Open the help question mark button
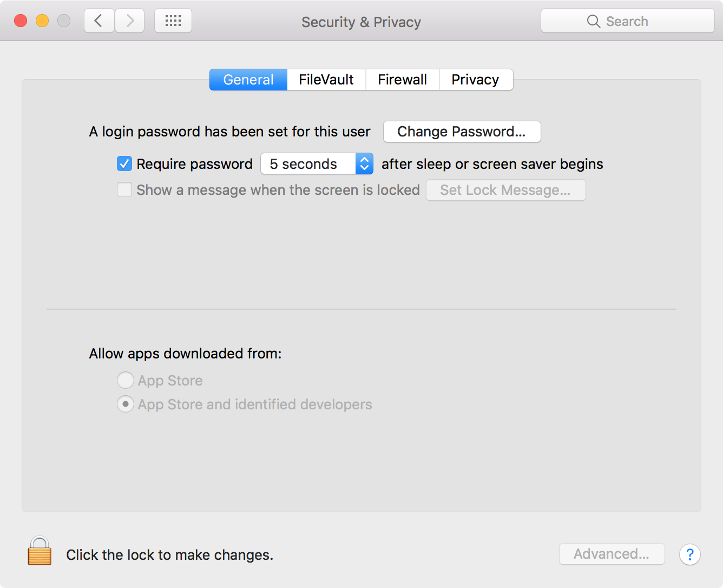The height and width of the screenshot is (588, 723). [690, 554]
